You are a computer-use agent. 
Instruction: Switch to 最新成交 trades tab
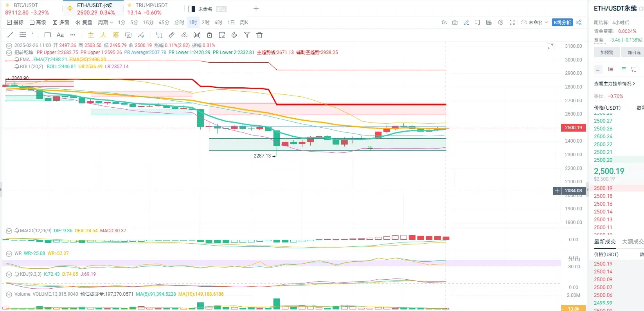click(x=605, y=242)
